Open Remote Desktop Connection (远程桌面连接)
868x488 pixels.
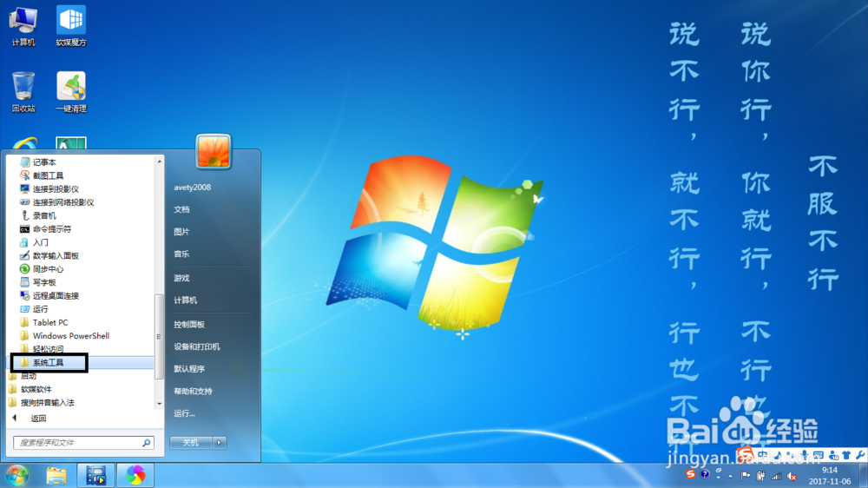click(49, 295)
